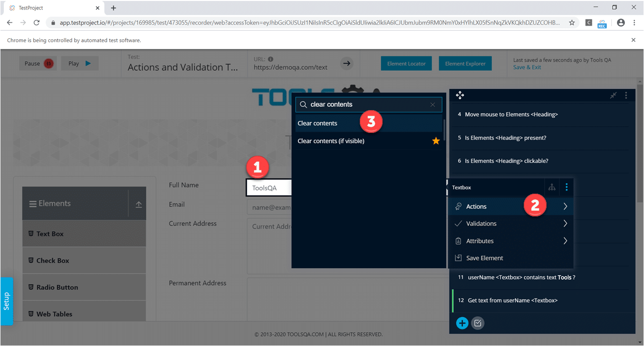Reload the page with refresh icon

(x=37, y=22)
